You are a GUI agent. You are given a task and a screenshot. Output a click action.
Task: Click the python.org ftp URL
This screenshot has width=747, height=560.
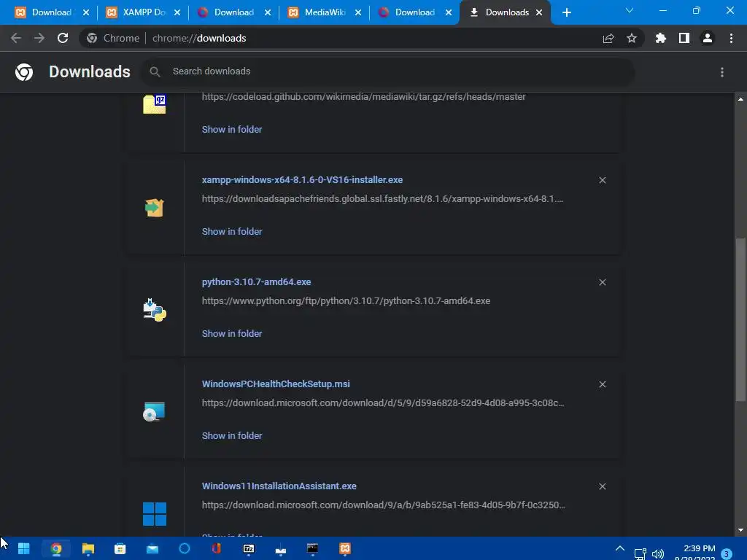click(x=346, y=301)
